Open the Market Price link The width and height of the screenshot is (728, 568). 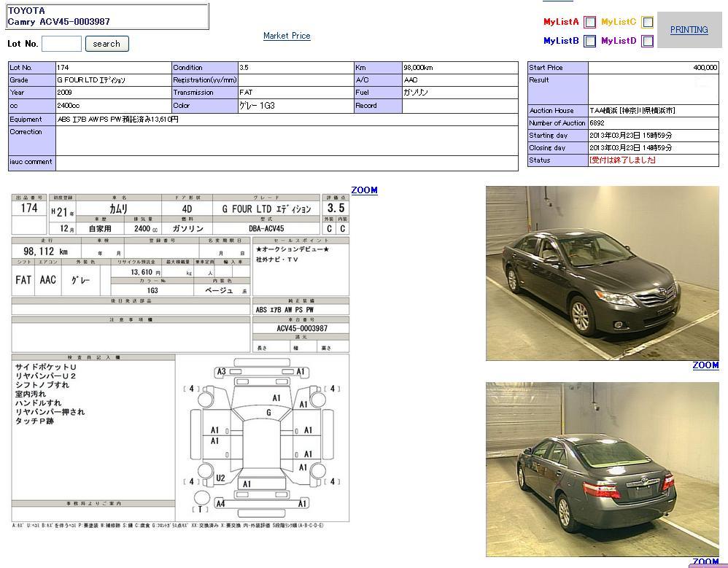[x=287, y=36]
